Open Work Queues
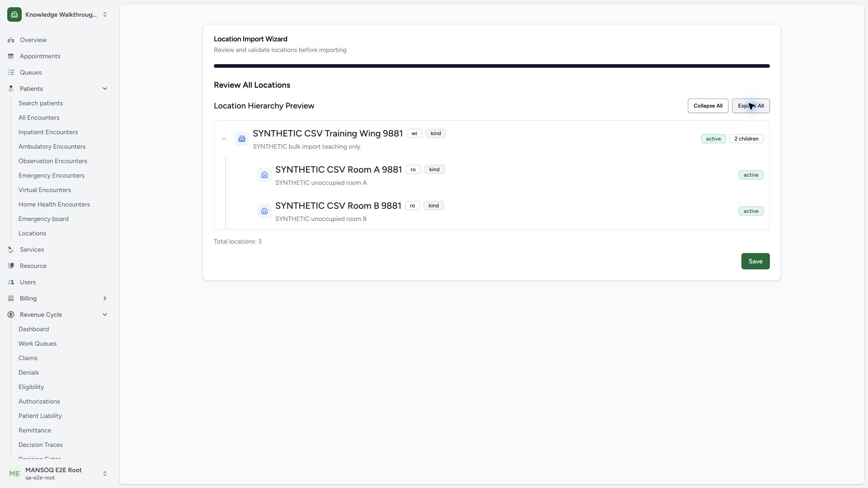This screenshot has height=488, width=868. click(38, 343)
